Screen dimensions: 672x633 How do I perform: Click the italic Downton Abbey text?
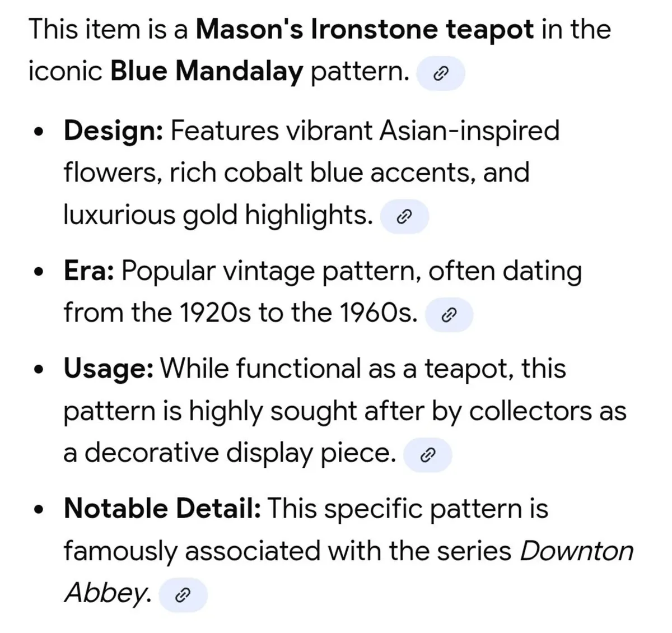point(576,551)
